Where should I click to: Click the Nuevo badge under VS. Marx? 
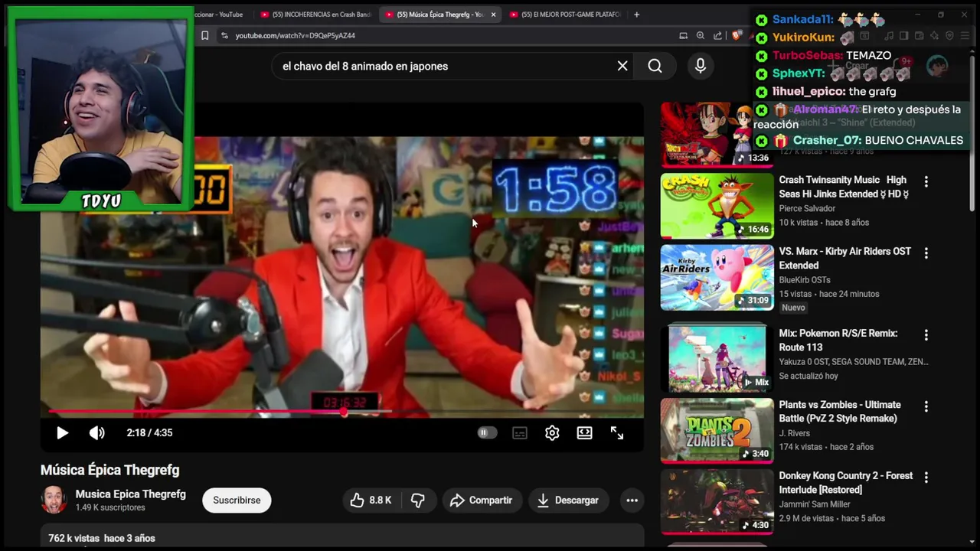click(x=793, y=308)
